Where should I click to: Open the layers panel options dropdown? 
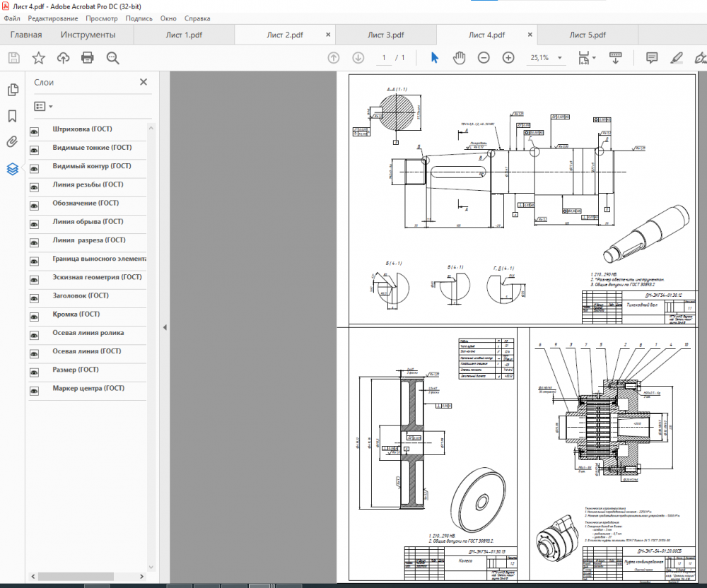click(x=44, y=106)
